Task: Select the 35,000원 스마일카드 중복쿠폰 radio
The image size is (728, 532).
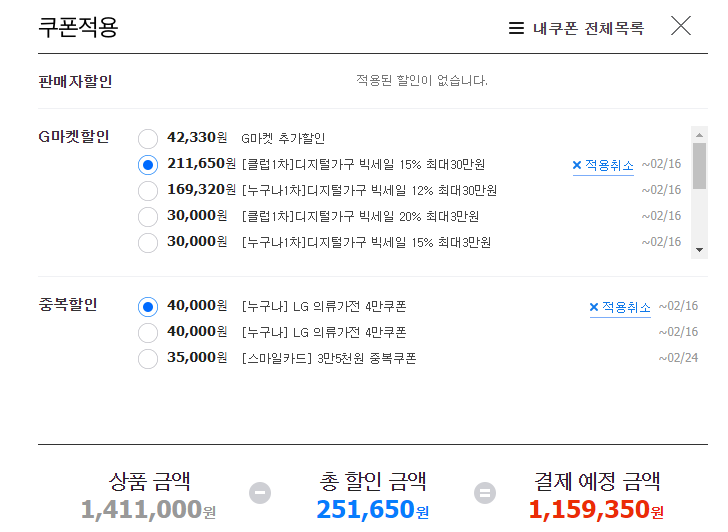Action: pyautogui.click(x=148, y=358)
